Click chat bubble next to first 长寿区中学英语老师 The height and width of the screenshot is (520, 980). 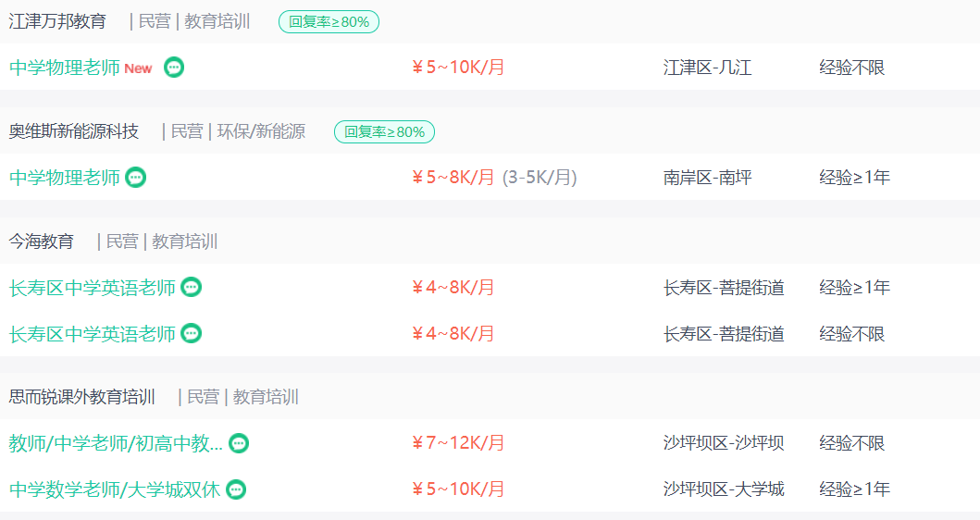point(192,287)
